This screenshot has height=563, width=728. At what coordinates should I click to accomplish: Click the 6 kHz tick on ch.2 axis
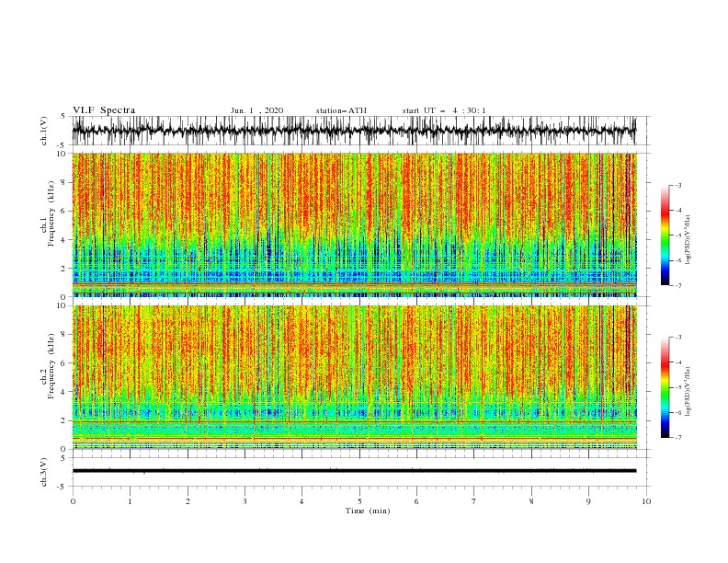[63, 363]
